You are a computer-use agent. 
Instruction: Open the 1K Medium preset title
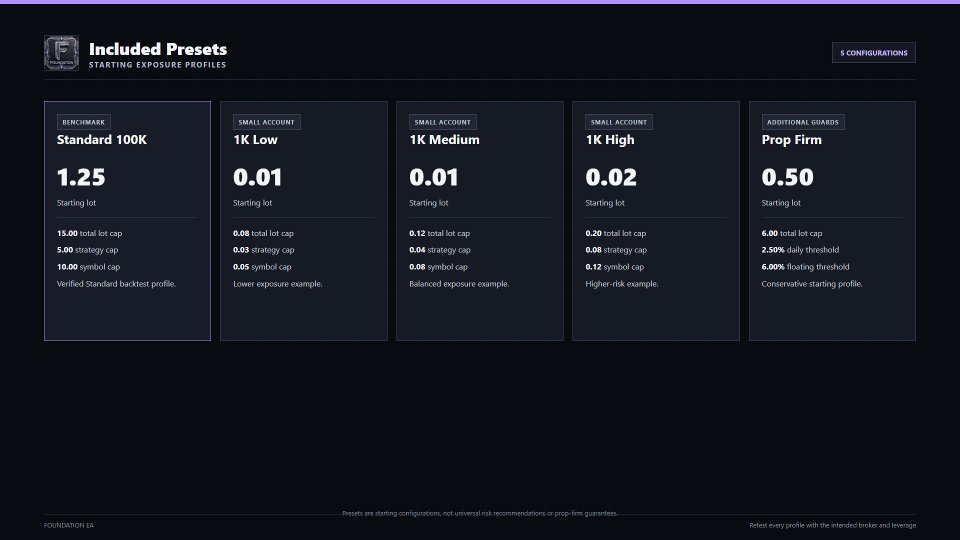[444, 140]
